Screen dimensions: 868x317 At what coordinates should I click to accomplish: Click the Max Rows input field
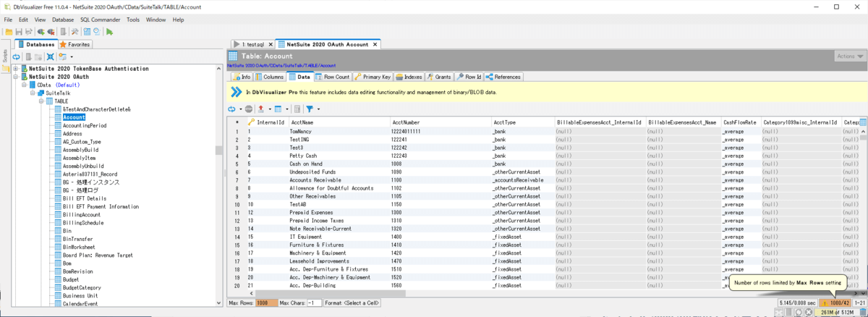[x=265, y=303]
